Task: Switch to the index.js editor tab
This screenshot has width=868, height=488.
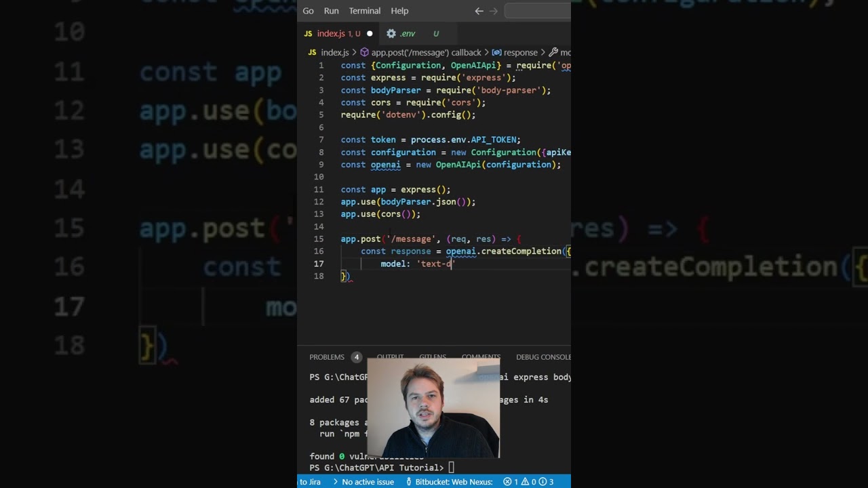Action: (338, 33)
